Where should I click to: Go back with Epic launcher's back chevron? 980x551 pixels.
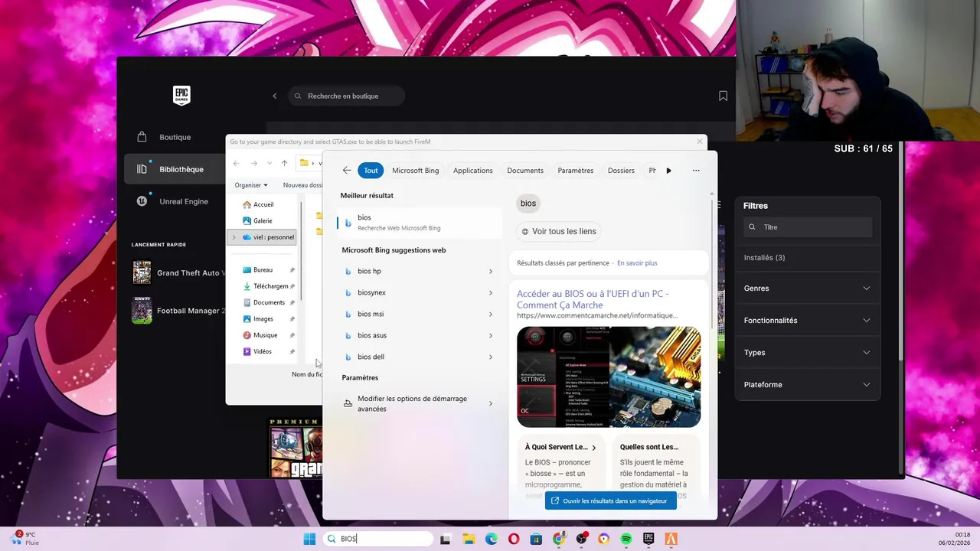(x=275, y=96)
